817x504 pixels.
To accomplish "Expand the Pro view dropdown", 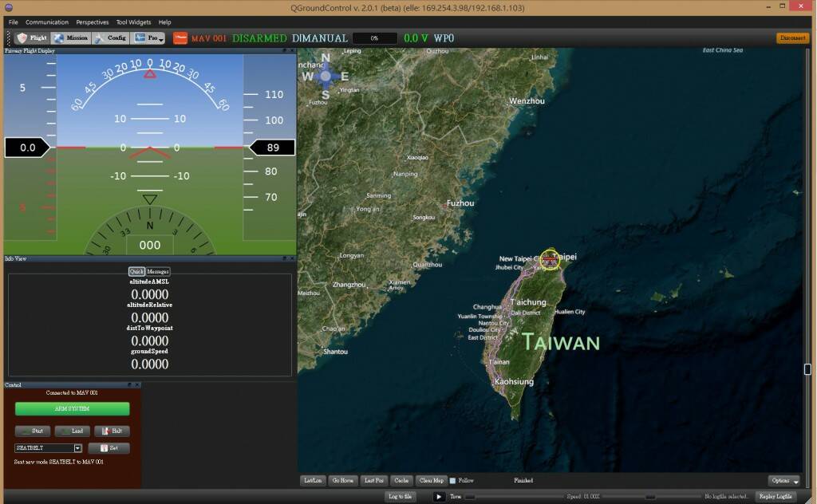I will [x=149, y=37].
